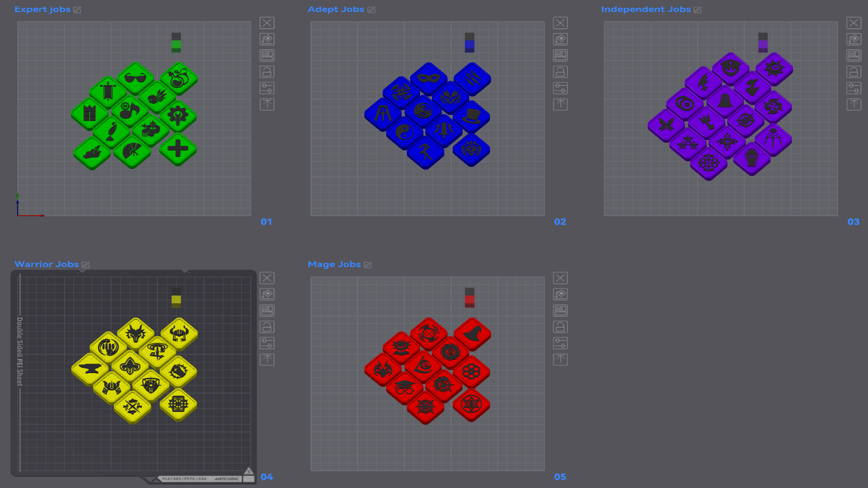868x488 pixels.
Task: Click plate number 05 label
Action: coord(560,477)
